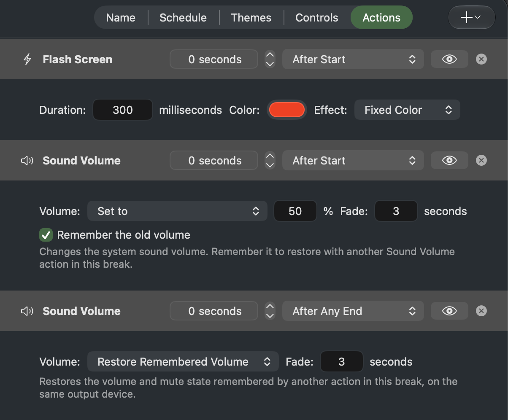
Task: Click the After Any End seconds stepper
Action: tap(270, 311)
